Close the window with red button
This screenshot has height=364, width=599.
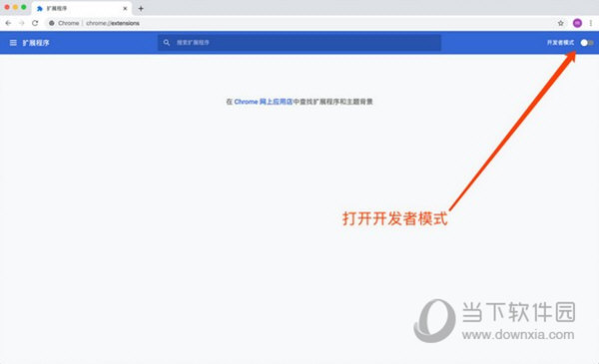pyautogui.click(x=7, y=7)
